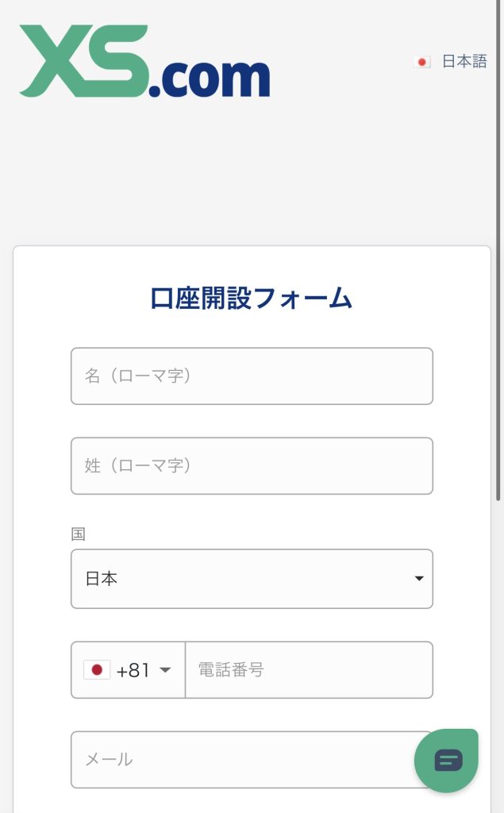The height and width of the screenshot is (813, 504).
Task: Click the green XS logo mark
Action: (83, 60)
